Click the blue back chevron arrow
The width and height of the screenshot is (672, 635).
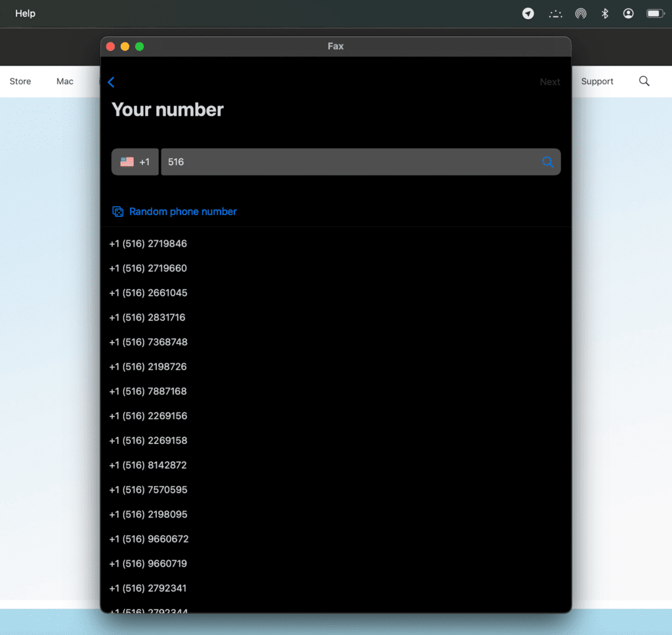(x=111, y=82)
